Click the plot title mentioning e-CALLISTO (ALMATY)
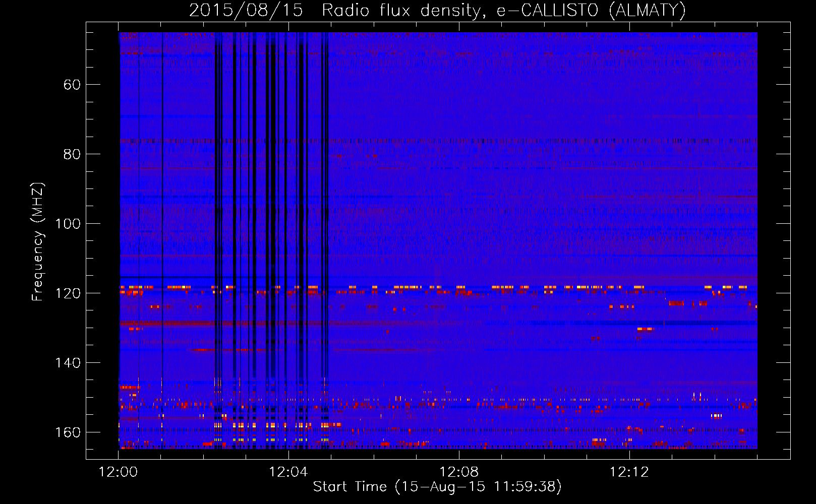This screenshot has width=816, height=504. [x=437, y=11]
